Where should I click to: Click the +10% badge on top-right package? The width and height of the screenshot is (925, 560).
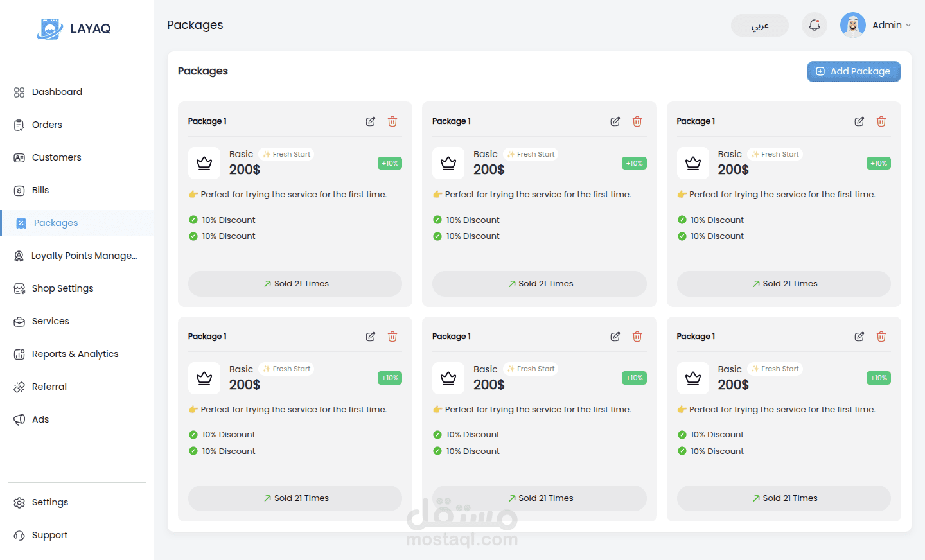[x=878, y=163]
